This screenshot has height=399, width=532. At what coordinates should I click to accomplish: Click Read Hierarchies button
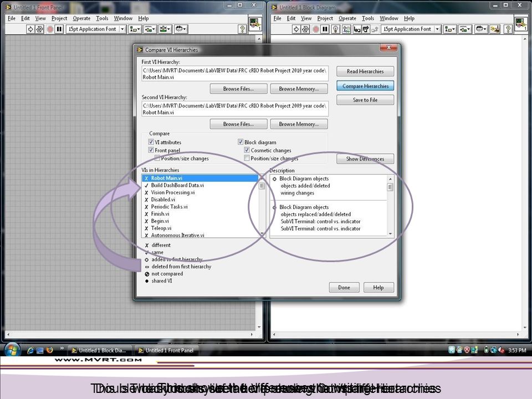[365, 71]
